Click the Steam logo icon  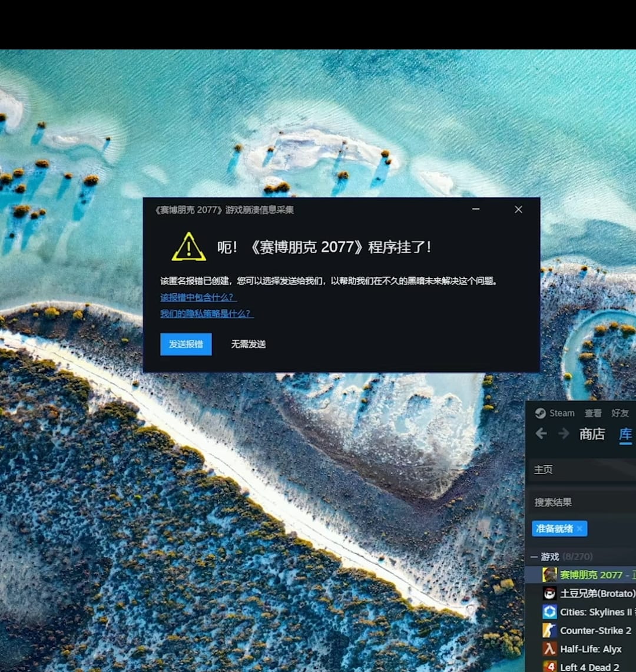tap(540, 413)
